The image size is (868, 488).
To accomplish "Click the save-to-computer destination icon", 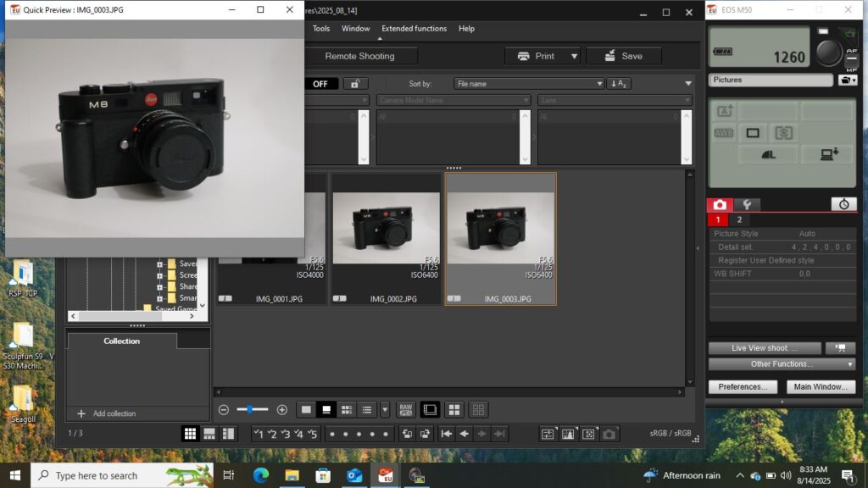I will pyautogui.click(x=829, y=155).
